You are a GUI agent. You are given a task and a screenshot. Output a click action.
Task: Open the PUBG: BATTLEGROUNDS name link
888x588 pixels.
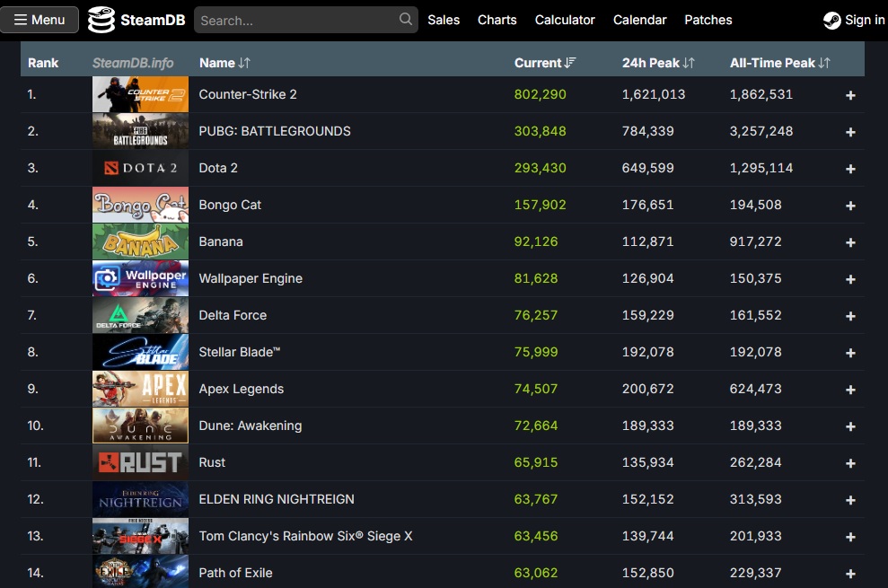tap(275, 131)
